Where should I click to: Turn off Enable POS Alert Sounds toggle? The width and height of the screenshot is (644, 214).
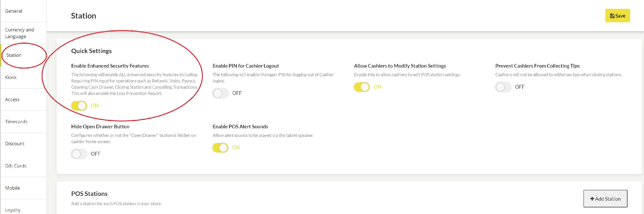click(x=220, y=148)
